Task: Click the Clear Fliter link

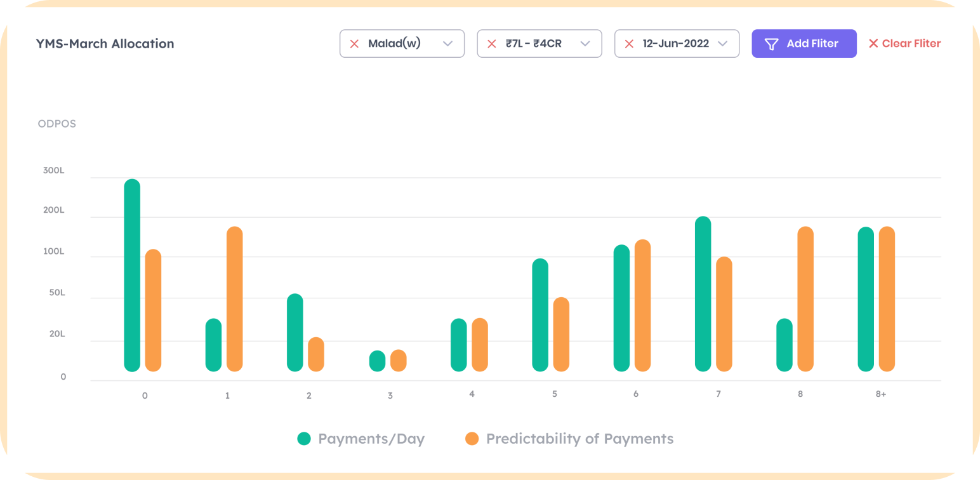Action: (904, 44)
